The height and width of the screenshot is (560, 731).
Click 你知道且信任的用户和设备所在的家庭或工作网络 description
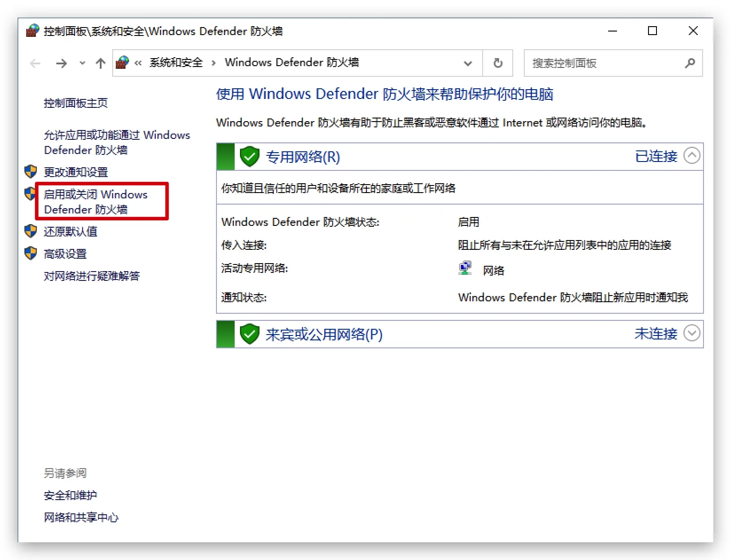pos(338,188)
